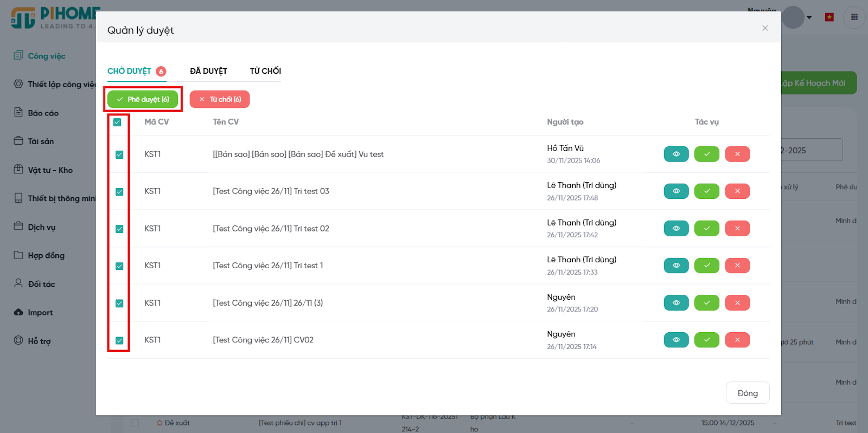Click eye icon for 'CV02' task
The image size is (868, 433).
coord(676,340)
